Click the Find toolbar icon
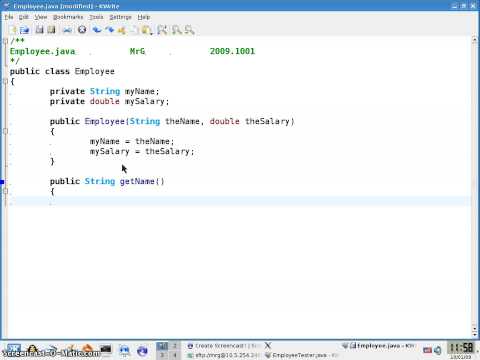 (162, 30)
